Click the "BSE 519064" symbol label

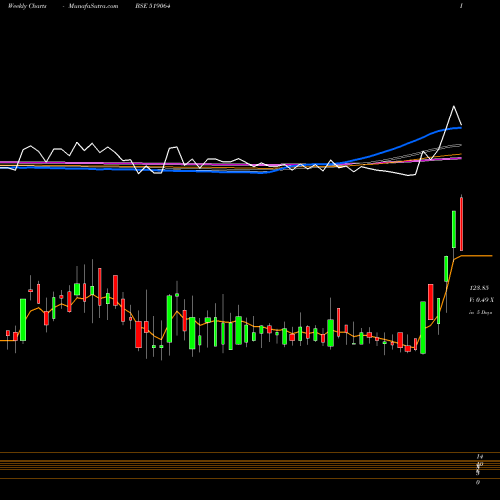[x=153, y=6]
